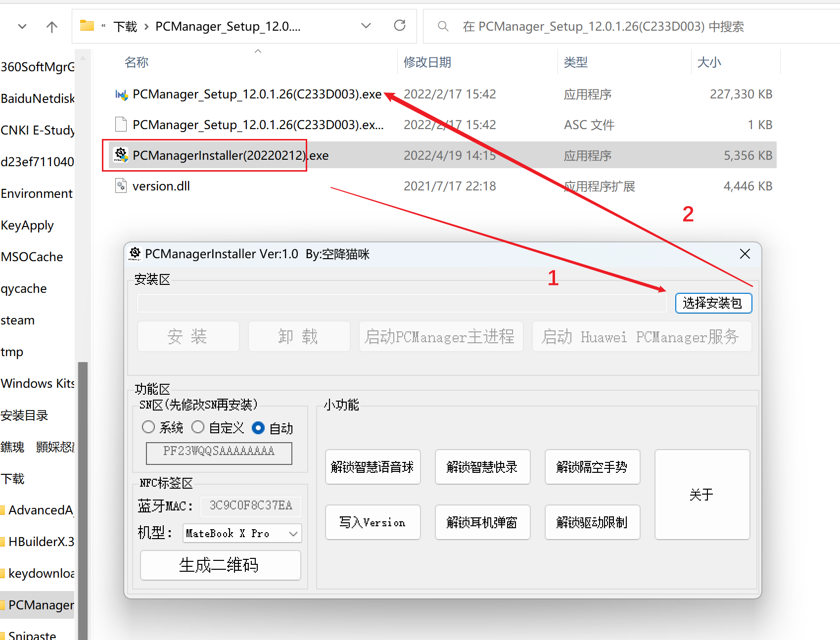This screenshot has height=640, width=840.
Task: Open 安装目录 folder in the sidebar
Action: [24, 415]
